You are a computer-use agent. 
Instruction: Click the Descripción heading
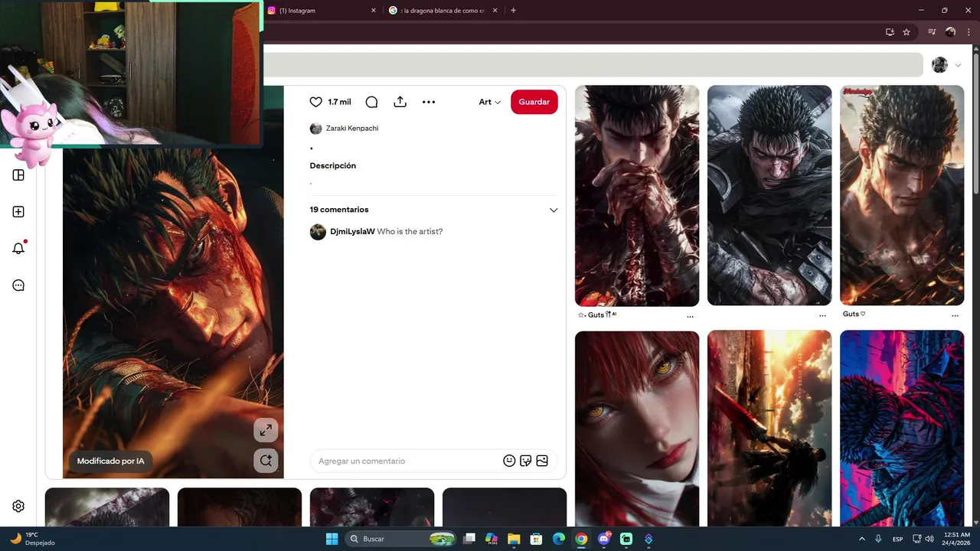click(x=332, y=165)
